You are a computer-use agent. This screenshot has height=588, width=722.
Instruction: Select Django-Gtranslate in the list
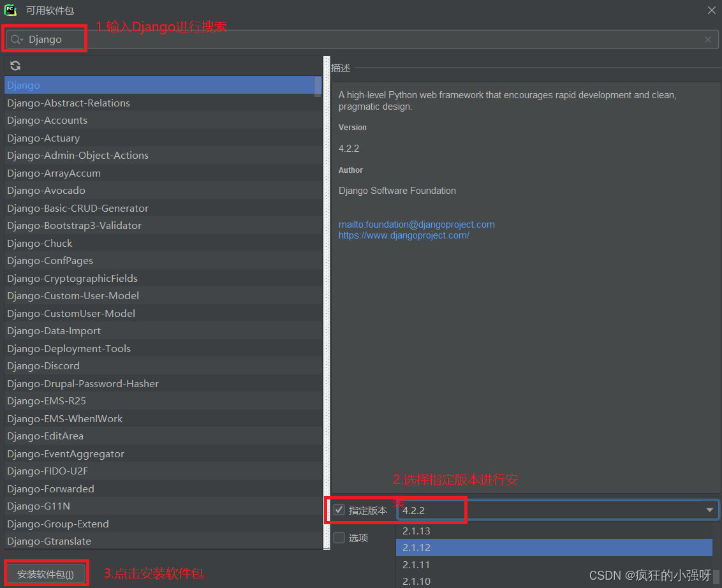pyautogui.click(x=163, y=541)
